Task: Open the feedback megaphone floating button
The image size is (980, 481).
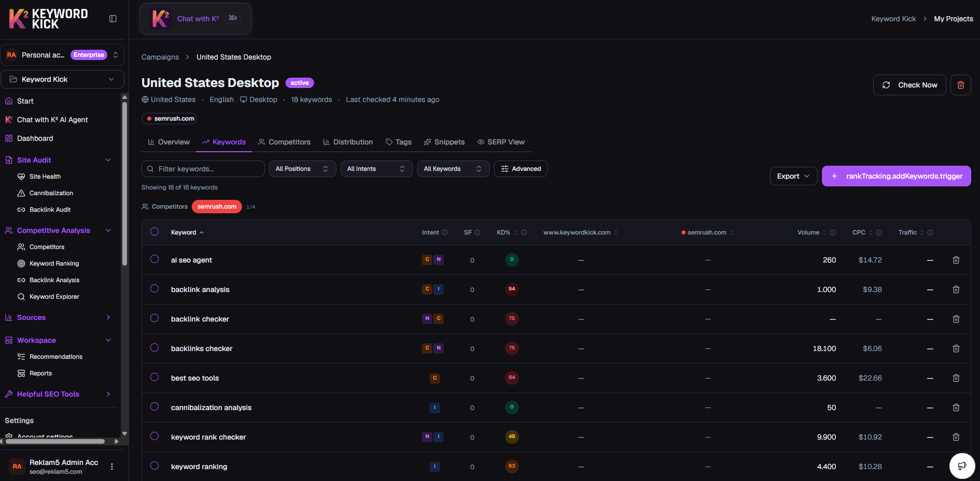Action: click(962, 465)
